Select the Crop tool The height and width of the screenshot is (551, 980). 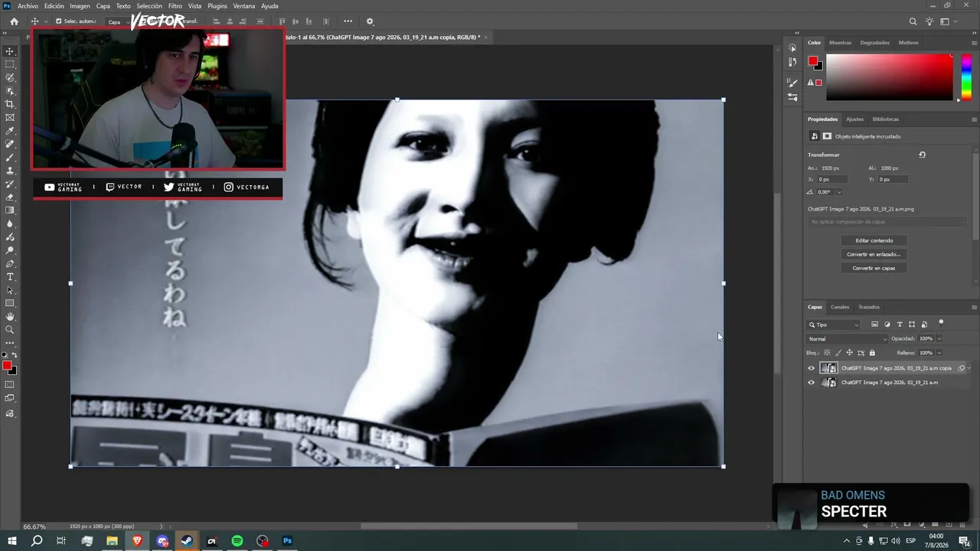coord(10,104)
